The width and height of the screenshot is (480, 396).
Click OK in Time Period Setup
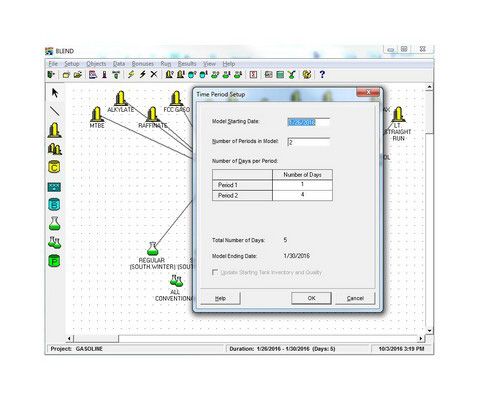tap(311, 298)
